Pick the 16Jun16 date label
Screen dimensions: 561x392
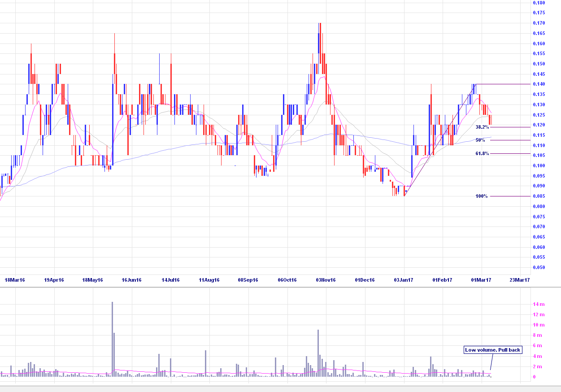[131, 280]
